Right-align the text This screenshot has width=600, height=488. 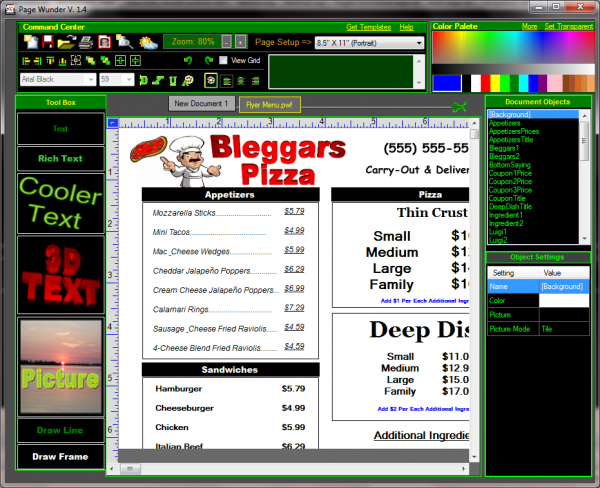(x=255, y=81)
